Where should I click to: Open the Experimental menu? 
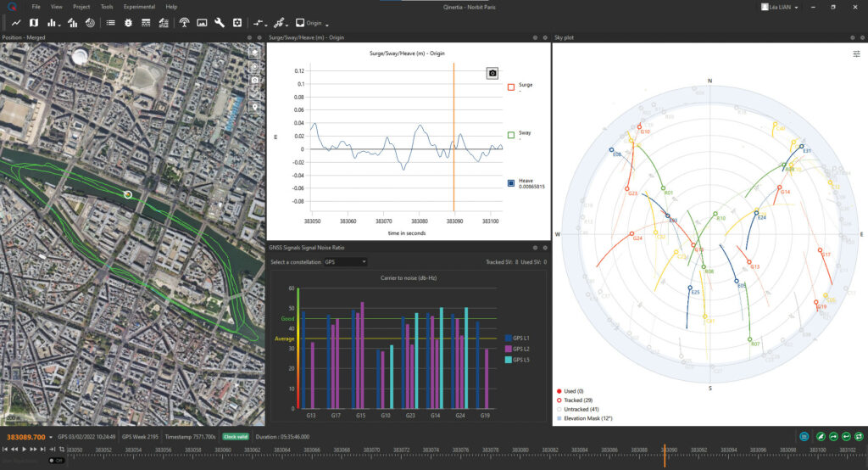point(139,7)
